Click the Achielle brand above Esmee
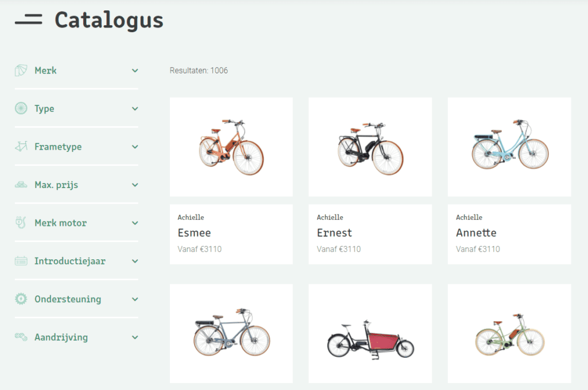Screen dimensions: 588x390 tap(191, 217)
